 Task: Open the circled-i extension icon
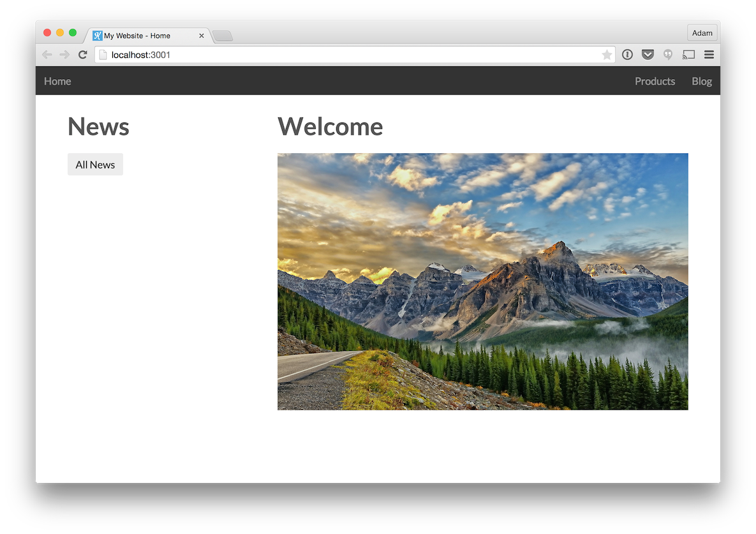point(627,55)
